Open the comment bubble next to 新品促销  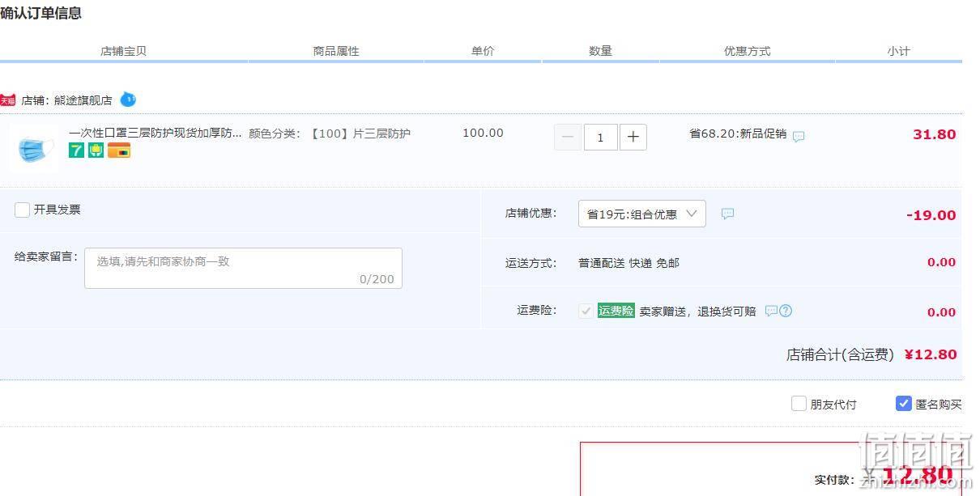point(799,136)
